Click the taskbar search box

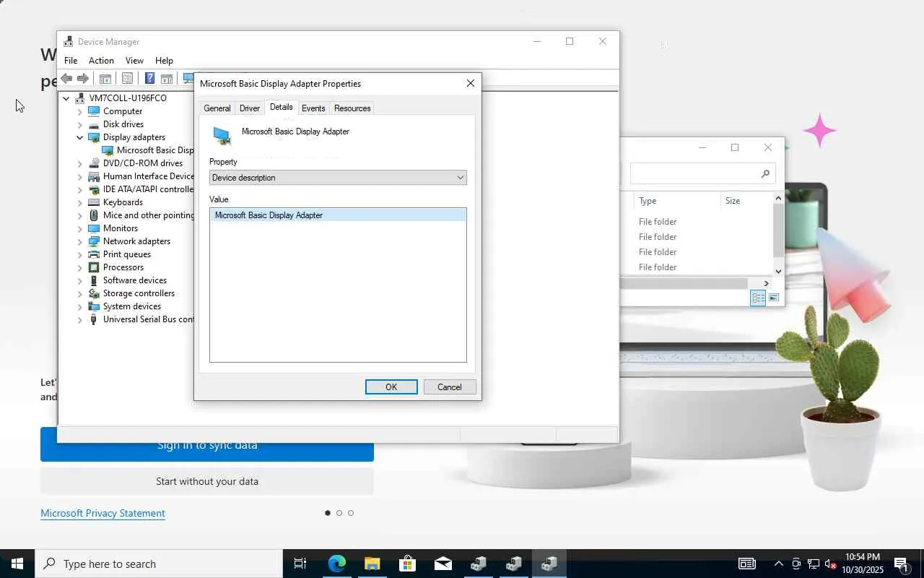tap(159, 564)
